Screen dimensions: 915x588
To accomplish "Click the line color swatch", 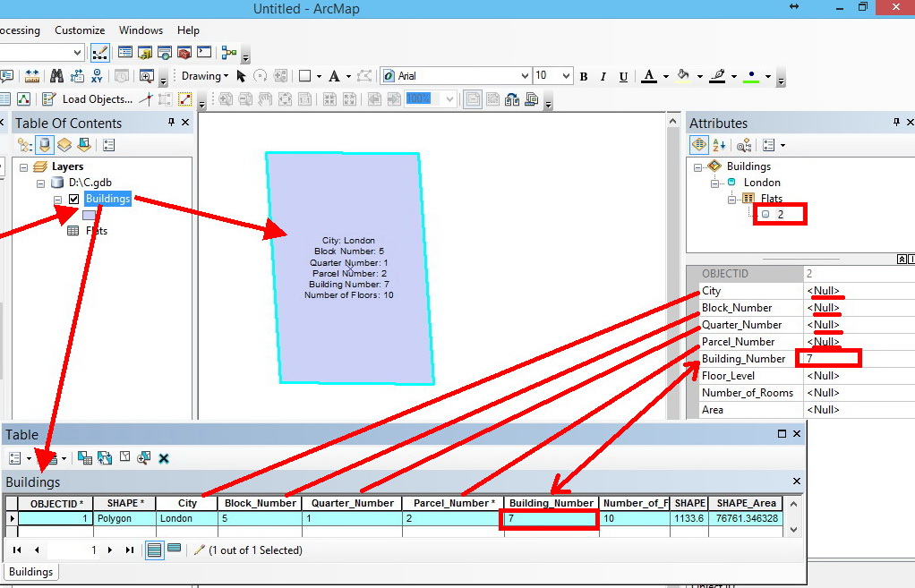I will point(718,76).
